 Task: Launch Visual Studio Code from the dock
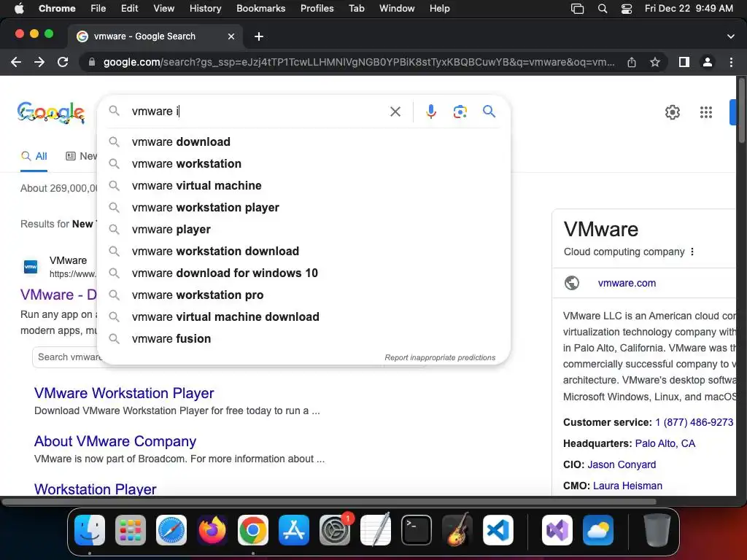point(498,530)
